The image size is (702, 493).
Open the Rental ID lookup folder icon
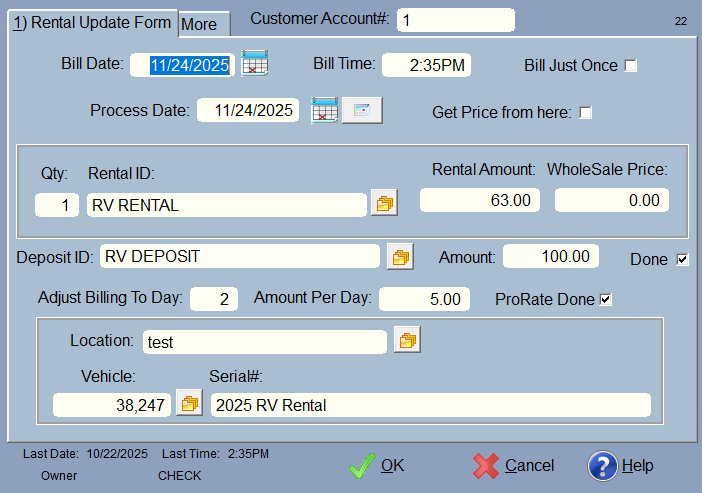tap(385, 203)
